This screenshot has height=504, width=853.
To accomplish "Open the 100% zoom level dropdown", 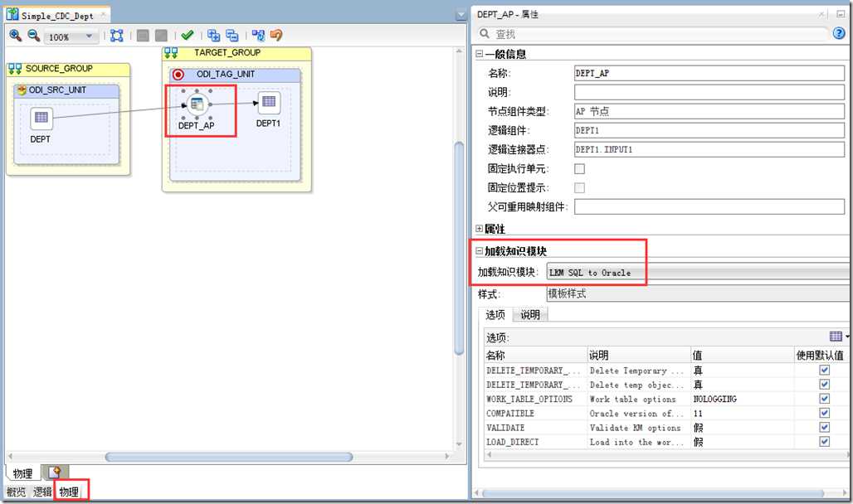I will [x=89, y=36].
